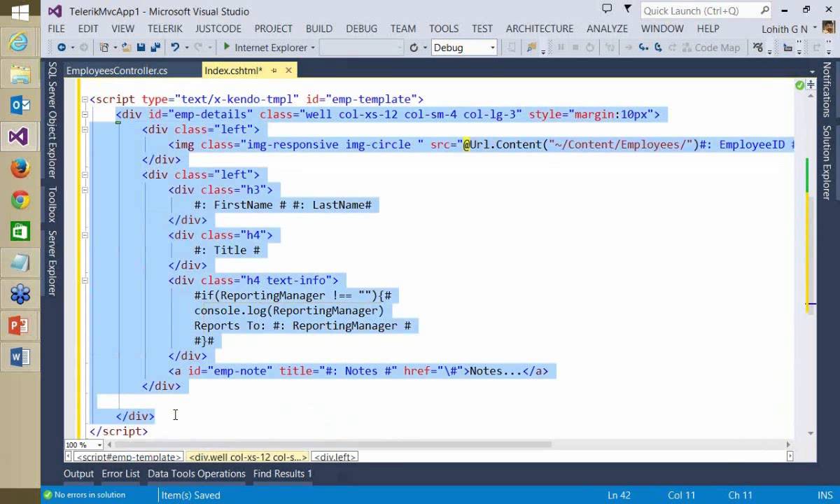Start debugging with green play icon
Screen dimensions: 840x504
pyautogui.click(x=226, y=47)
